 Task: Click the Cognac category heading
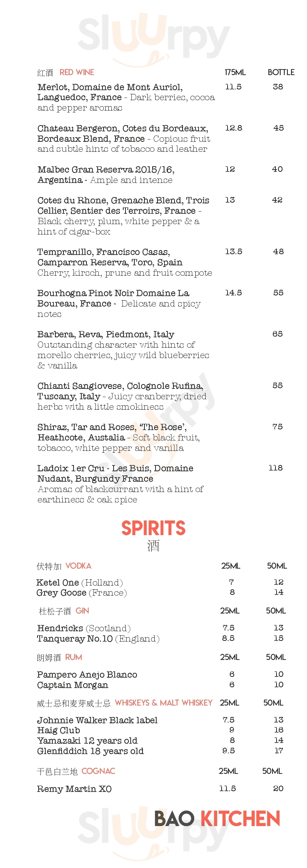coord(98,771)
